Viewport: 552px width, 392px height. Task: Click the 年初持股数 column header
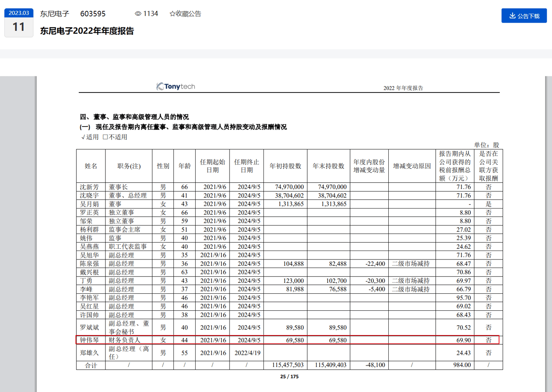(x=285, y=166)
